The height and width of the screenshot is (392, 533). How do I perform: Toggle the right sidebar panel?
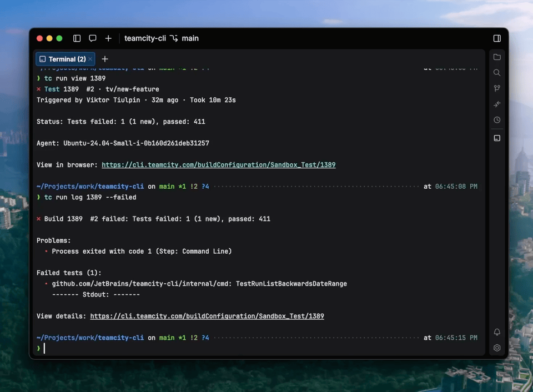(497, 38)
